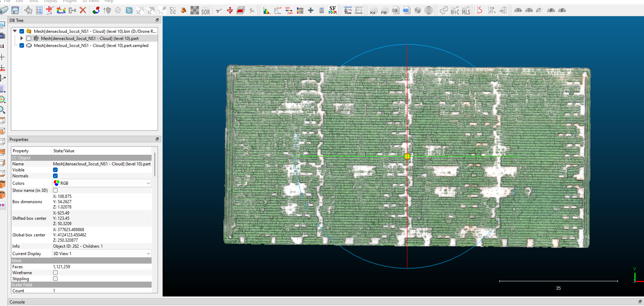
Task: Click the MLS plugin icon
Action: [x=466, y=10]
